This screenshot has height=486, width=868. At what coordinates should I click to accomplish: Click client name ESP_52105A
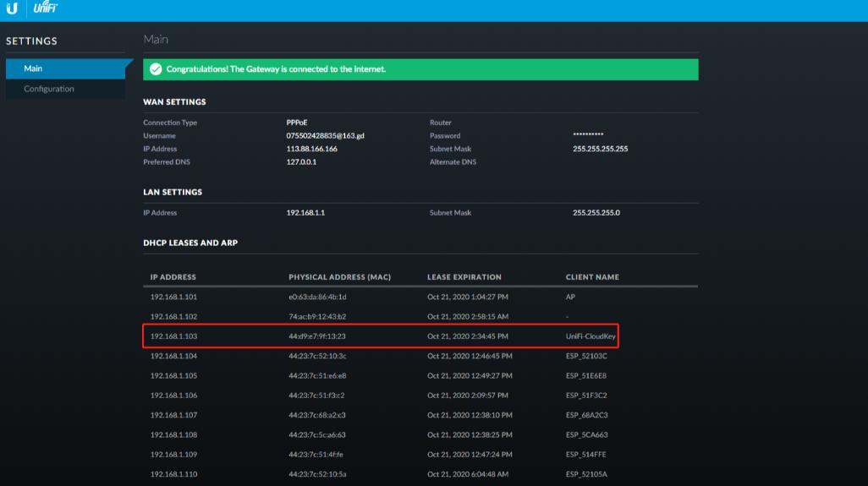[586, 474]
